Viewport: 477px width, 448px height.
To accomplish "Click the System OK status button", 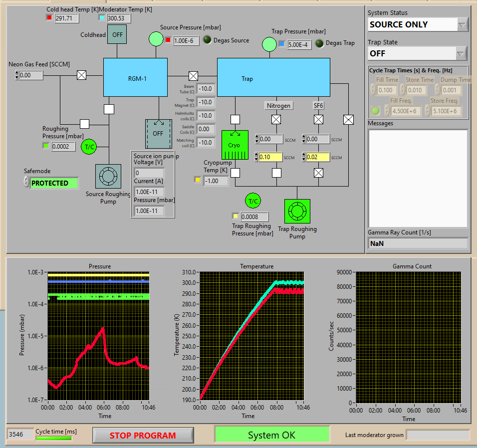I will click(272, 435).
